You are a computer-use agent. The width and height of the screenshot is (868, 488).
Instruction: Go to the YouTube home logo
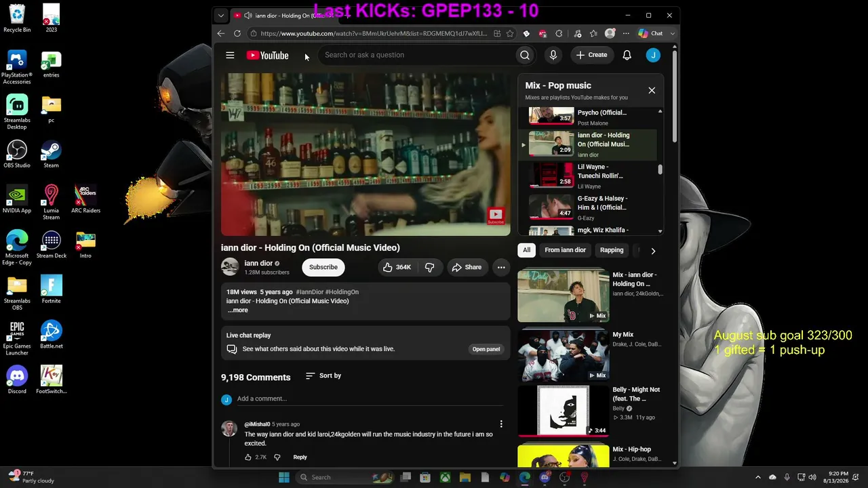[x=267, y=56]
